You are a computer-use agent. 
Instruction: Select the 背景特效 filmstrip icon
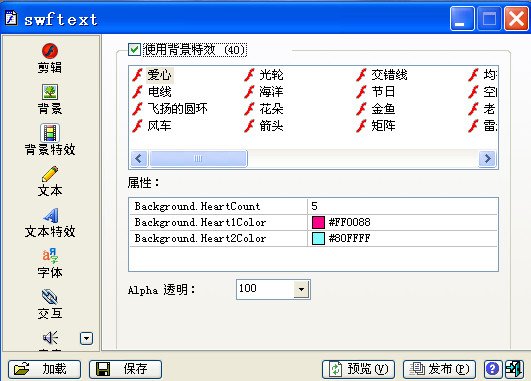click(x=50, y=133)
